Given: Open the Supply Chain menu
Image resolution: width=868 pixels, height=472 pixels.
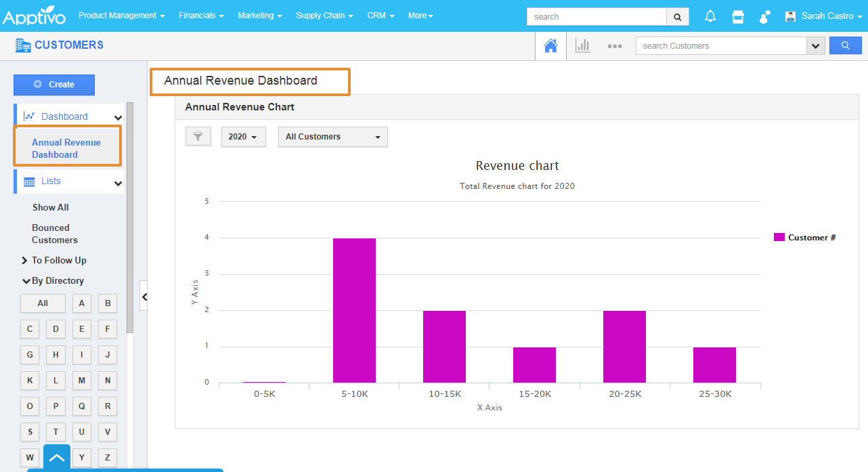Looking at the screenshot, I should (324, 16).
